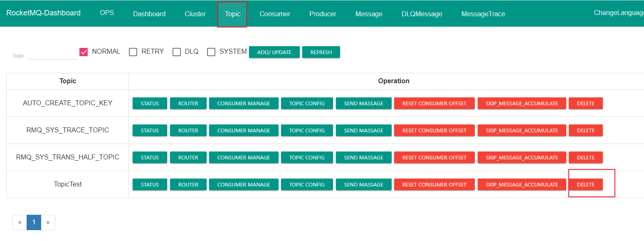Screen dimensions: 644x241
Task: Open ROUTER for RMQ_SYS_TRACE_TOPIC
Action: (188, 130)
